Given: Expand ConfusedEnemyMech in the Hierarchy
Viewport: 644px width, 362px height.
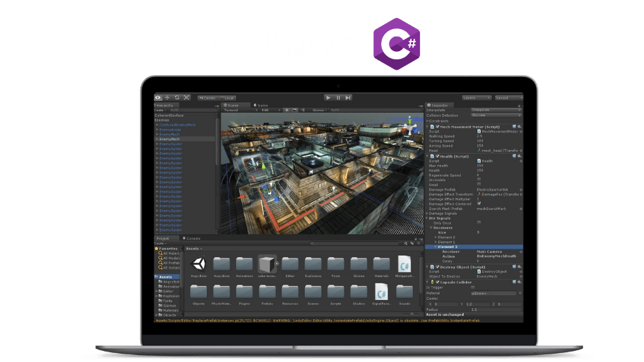Looking at the screenshot, I should pos(157,125).
